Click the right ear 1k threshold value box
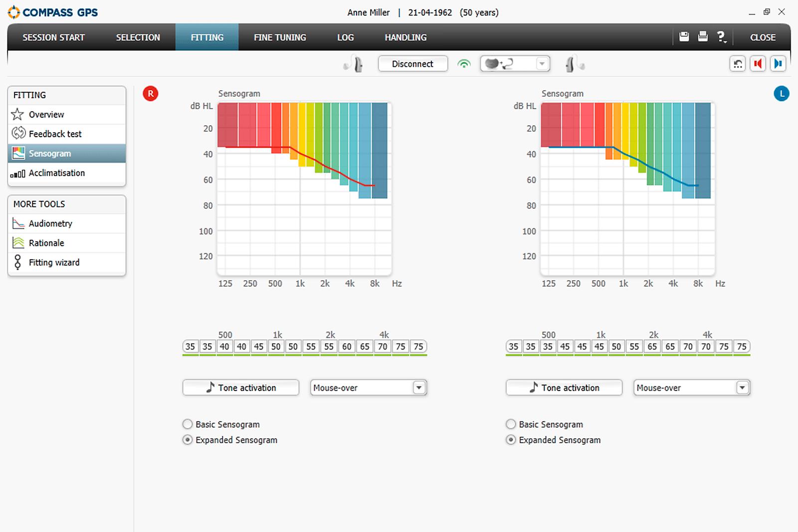This screenshot has height=532, width=798. (x=276, y=347)
